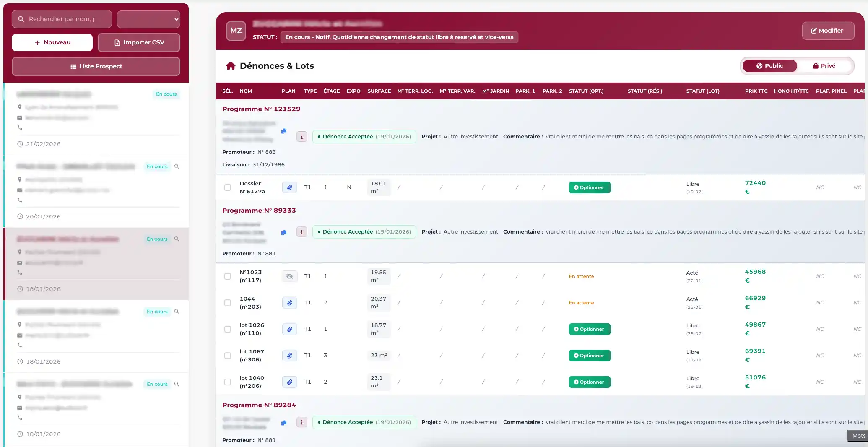The width and height of the screenshot is (868, 447).
Task: Open the Liste Prospect view
Action: tap(96, 67)
